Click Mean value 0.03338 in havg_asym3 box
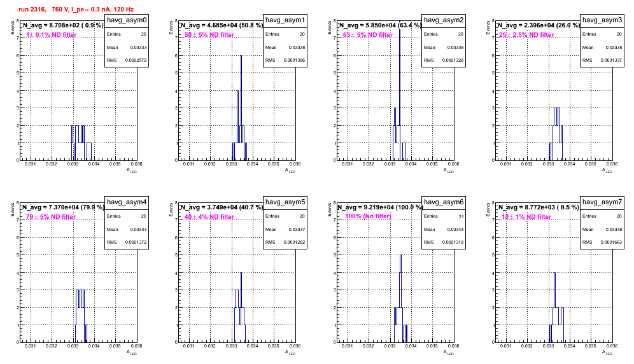Screen dimensions: 634x364 (614, 47)
